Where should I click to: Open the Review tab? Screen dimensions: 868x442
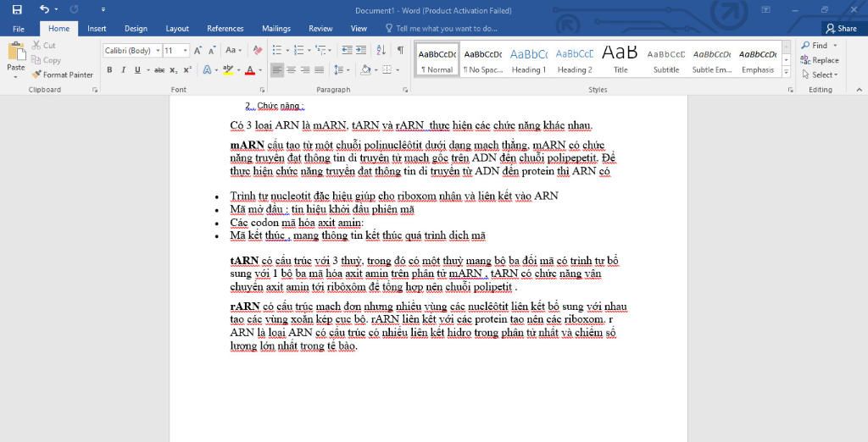point(320,29)
